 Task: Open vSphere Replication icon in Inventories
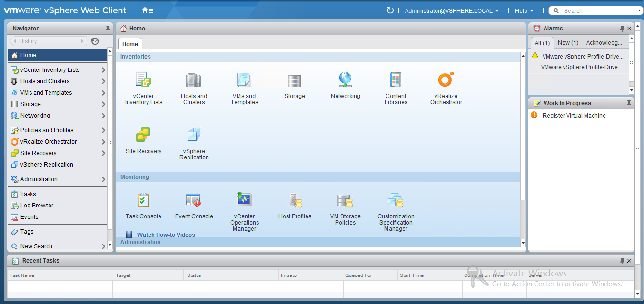(194, 135)
